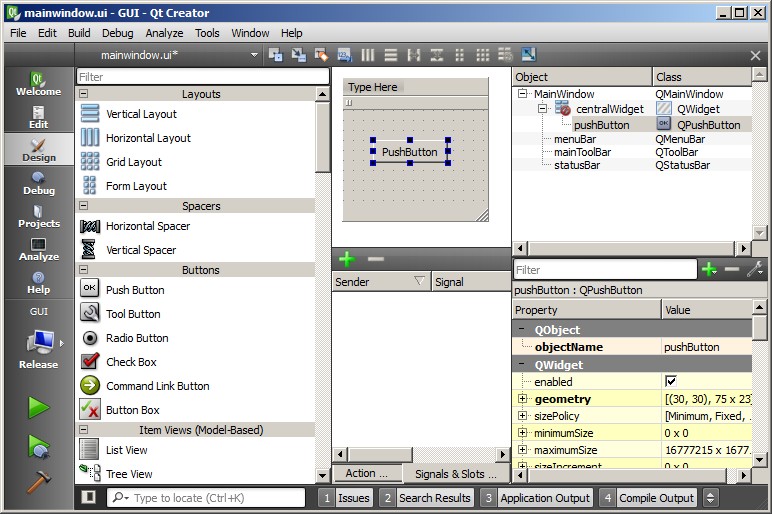The height and width of the screenshot is (514, 772).
Task: Click Adjust Size toolbar icon
Action: 528,55
